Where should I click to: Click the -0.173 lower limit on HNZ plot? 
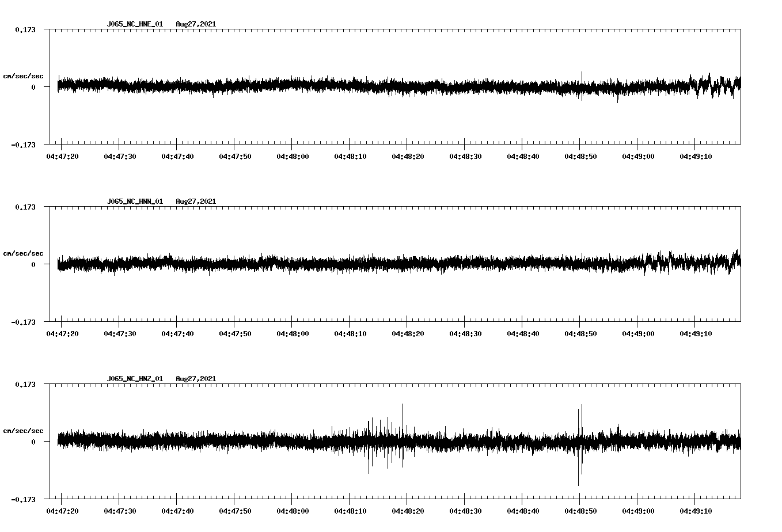(x=23, y=499)
